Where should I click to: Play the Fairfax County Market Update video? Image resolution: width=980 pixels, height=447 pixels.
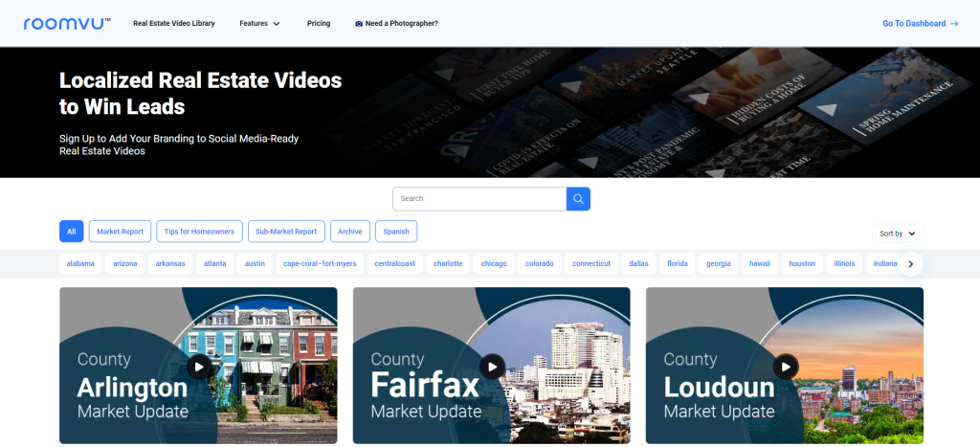492,366
